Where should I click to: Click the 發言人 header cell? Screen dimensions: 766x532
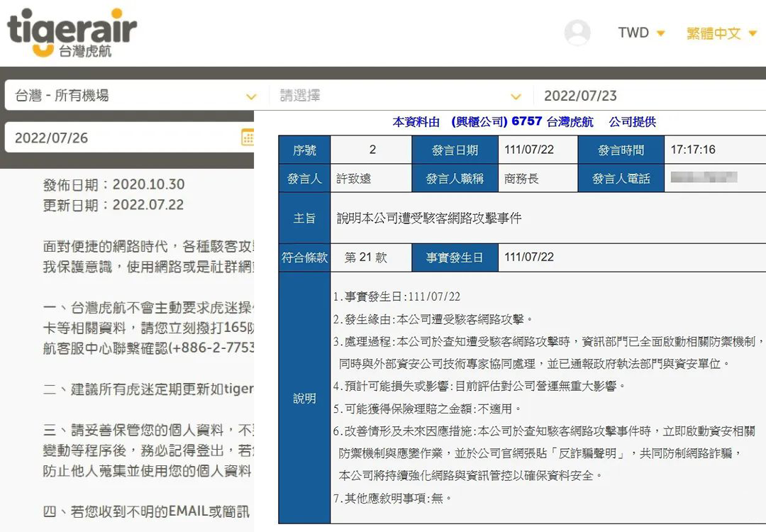(x=304, y=178)
